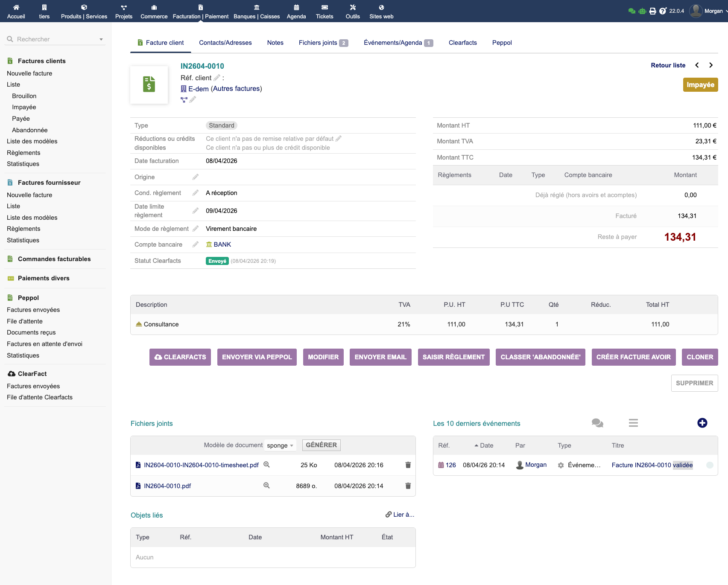Click the SAISIR RÈGLEMENT button
Image resolution: width=728 pixels, height=585 pixels.
point(453,357)
